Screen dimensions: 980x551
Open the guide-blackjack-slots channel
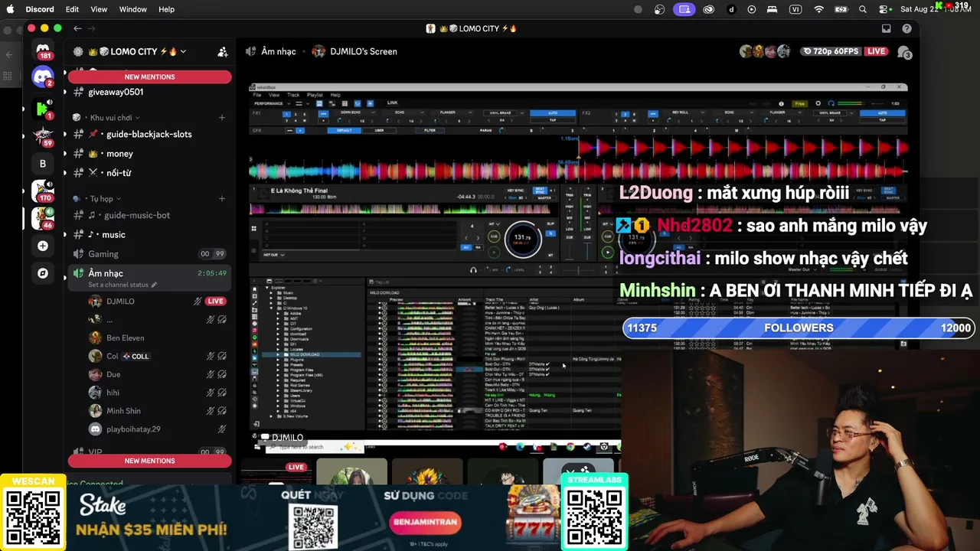(x=149, y=134)
